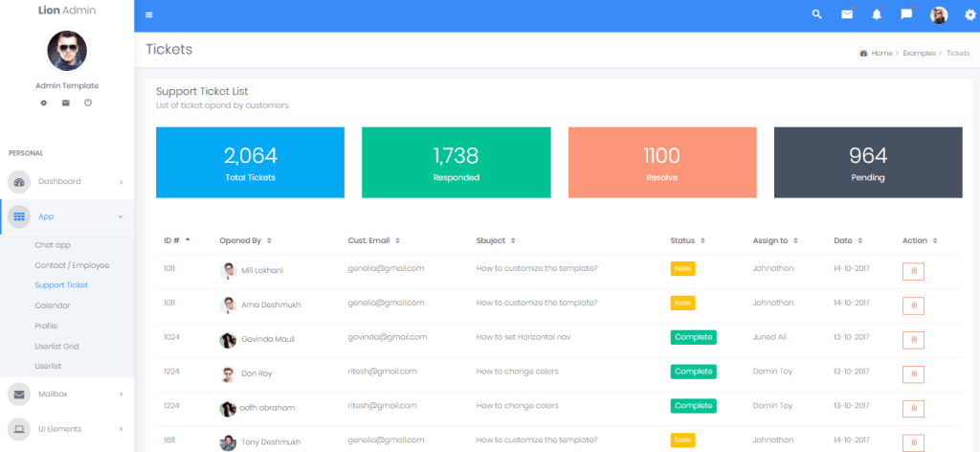The height and width of the screenshot is (452, 980).
Task: Open Userlist from sidebar
Action: (48, 366)
